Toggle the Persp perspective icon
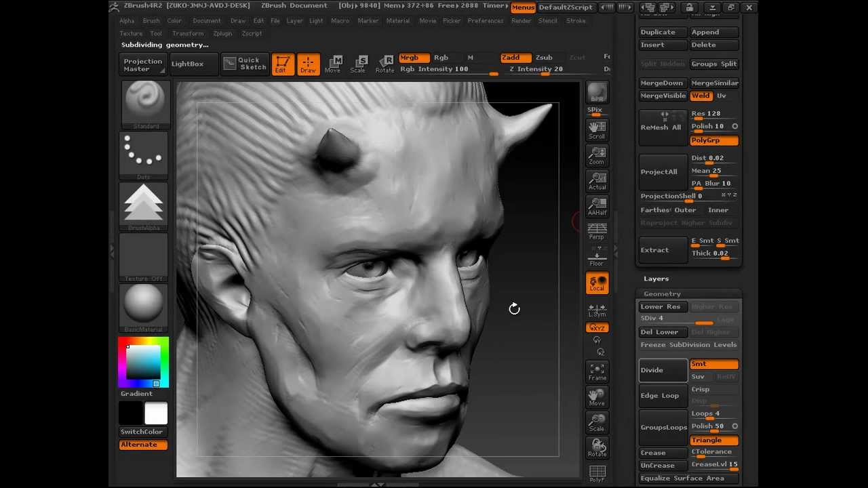 pyautogui.click(x=597, y=231)
